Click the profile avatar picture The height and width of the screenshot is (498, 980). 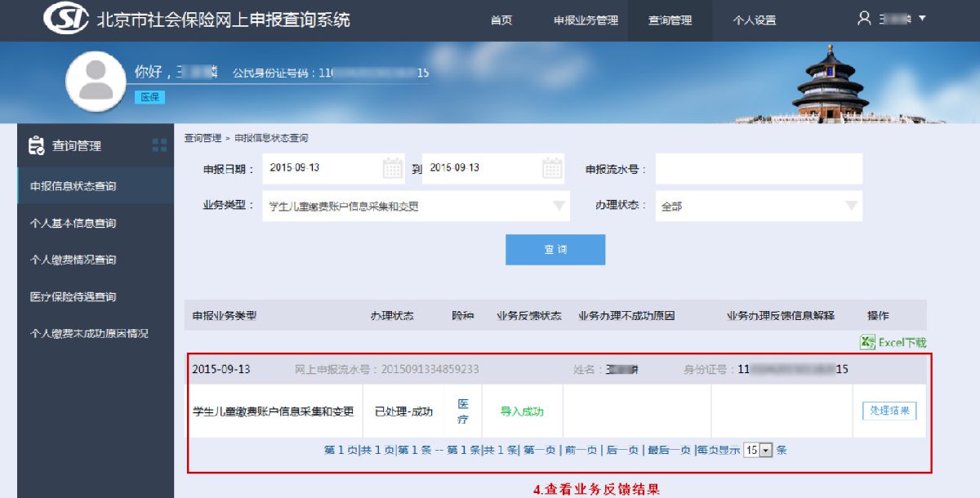click(x=96, y=82)
